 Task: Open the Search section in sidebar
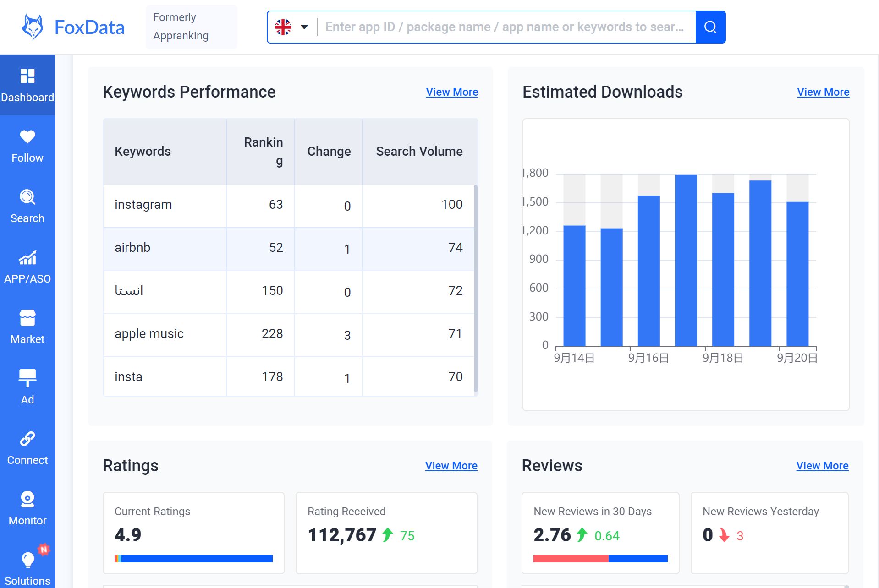coord(27,205)
